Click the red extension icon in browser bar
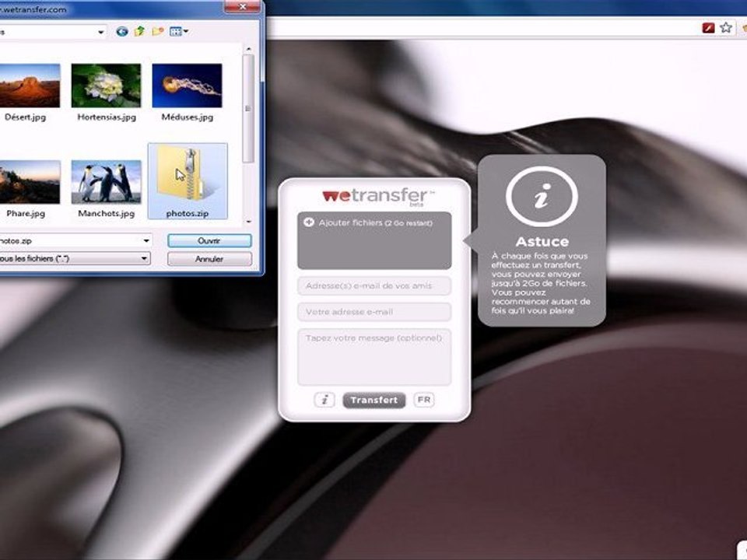 708,28
